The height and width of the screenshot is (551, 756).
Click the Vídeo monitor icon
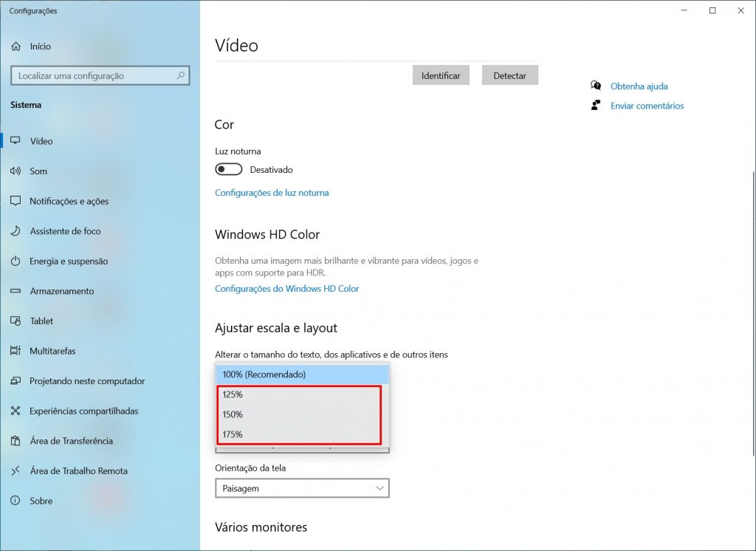coord(16,141)
